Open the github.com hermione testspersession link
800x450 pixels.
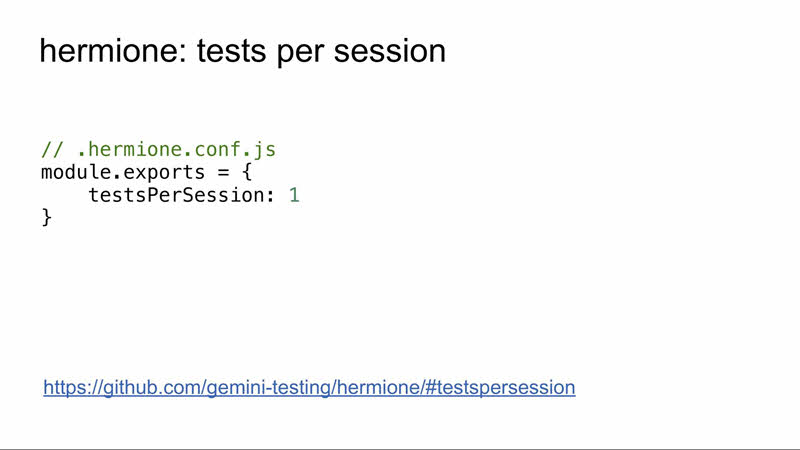coord(309,387)
